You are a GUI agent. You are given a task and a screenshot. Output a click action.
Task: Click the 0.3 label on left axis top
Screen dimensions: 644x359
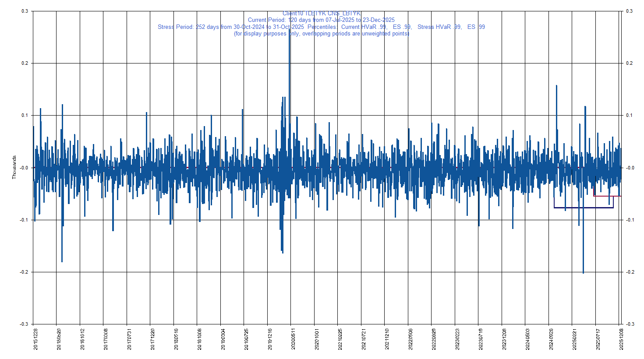point(25,11)
